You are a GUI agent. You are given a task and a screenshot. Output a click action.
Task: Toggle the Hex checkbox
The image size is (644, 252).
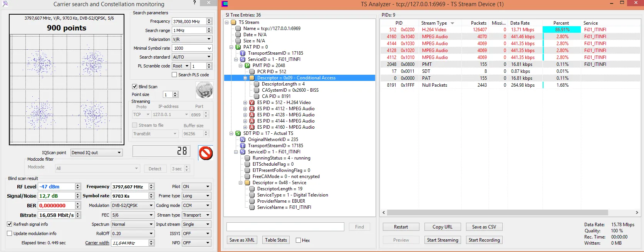[298, 240]
